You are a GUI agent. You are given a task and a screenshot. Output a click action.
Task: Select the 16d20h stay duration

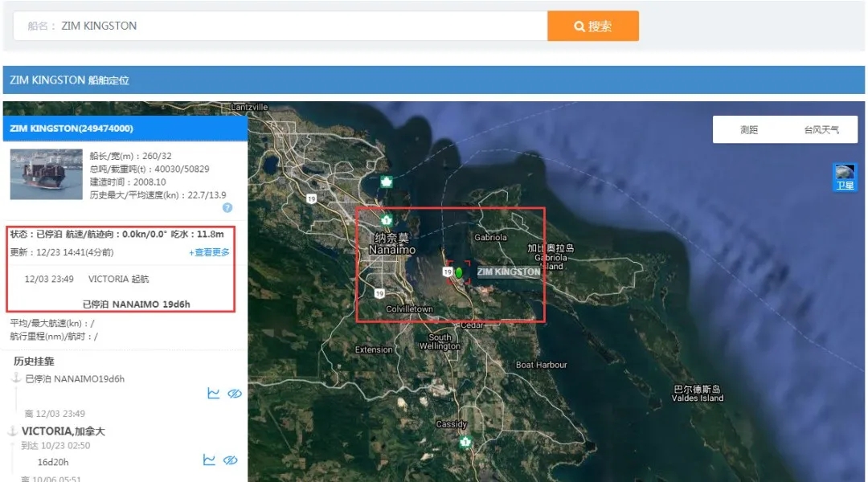click(53, 462)
